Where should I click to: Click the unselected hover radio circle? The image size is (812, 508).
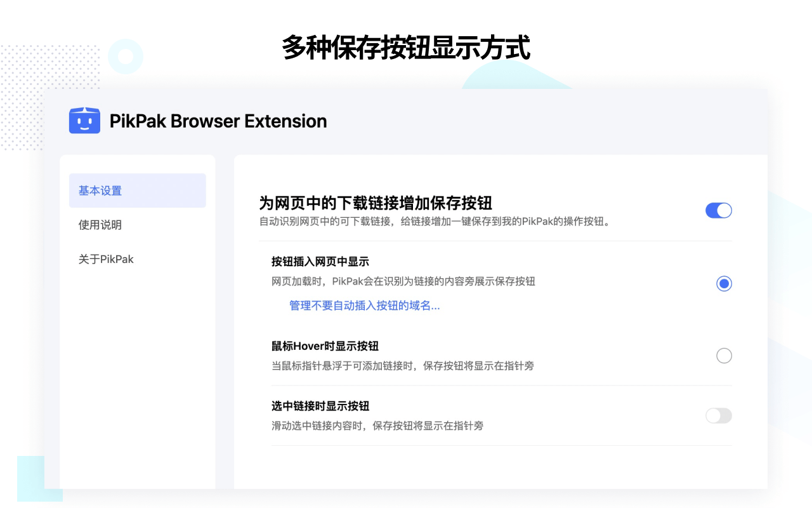pyautogui.click(x=724, y=356)
